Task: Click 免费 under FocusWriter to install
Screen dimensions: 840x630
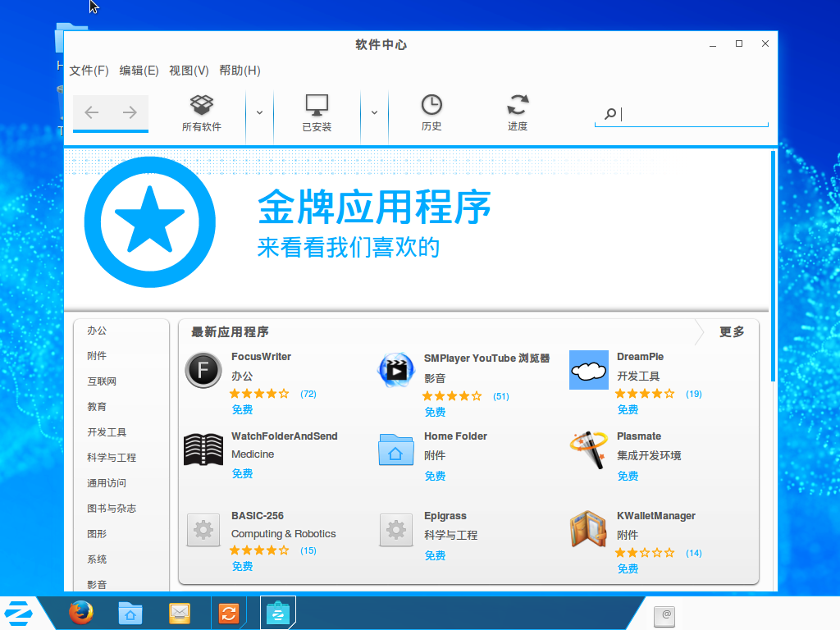Action: (x=242, y=410)
